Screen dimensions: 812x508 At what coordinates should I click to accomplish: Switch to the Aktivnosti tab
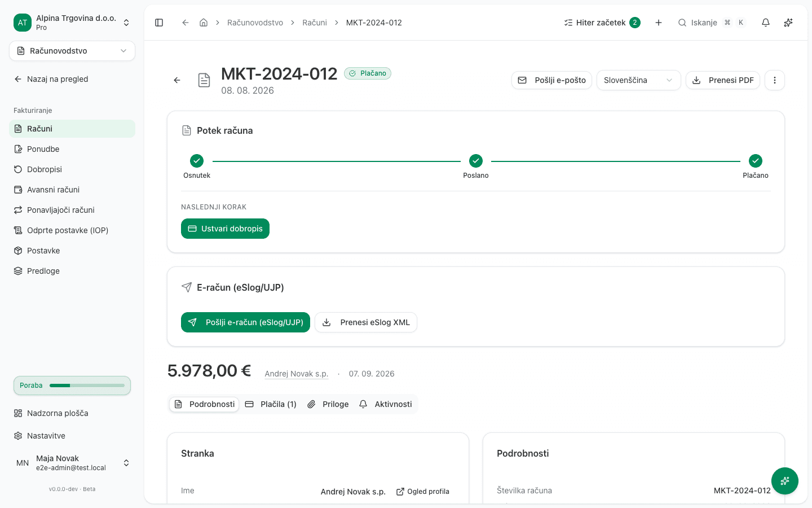point(386,404)
